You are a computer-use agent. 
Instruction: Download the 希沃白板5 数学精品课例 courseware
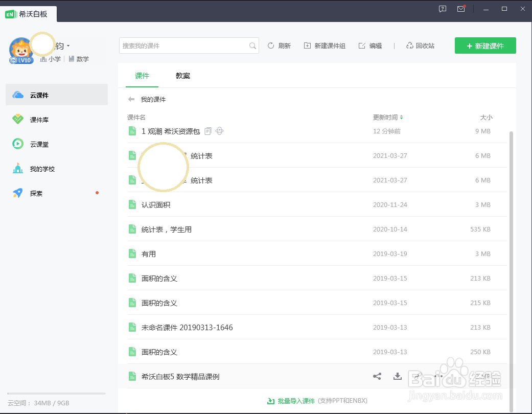[x=398, y=376]
